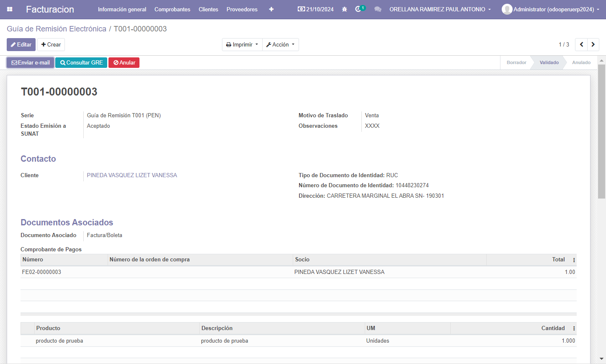Open Clientes menu
The image size is (606, 364).
(208, 9)
